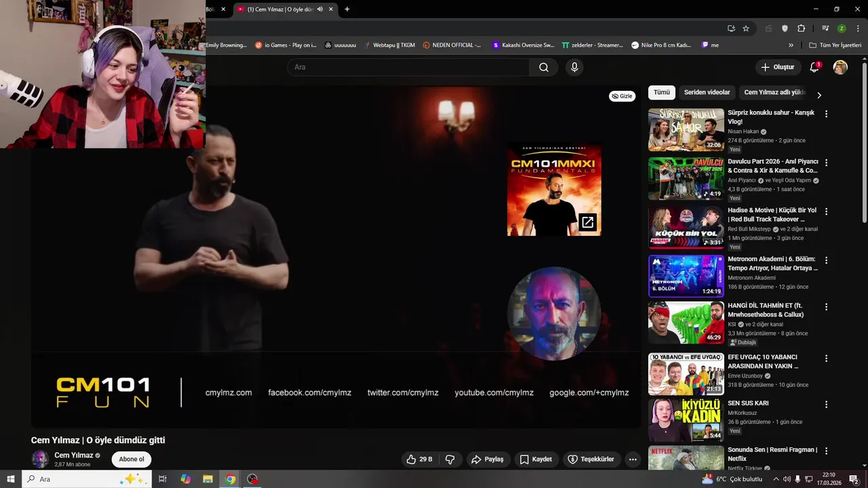This screenshot has height=488, width=868.
Task: Bookmark this page with the star icon
Action: pyautogui.click(x=746, y=28)
